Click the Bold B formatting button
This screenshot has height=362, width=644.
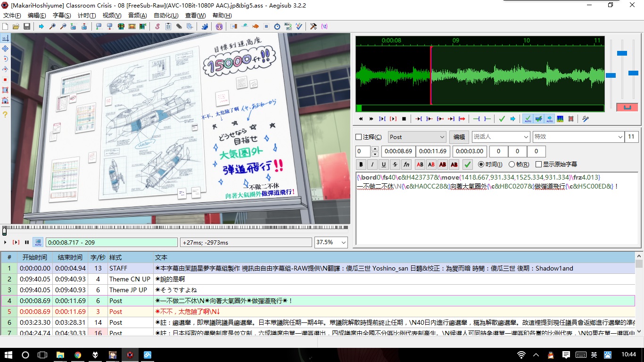(361, 165)
